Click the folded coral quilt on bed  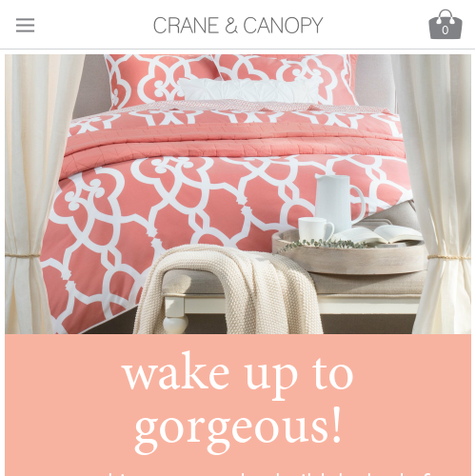[233, 145]
